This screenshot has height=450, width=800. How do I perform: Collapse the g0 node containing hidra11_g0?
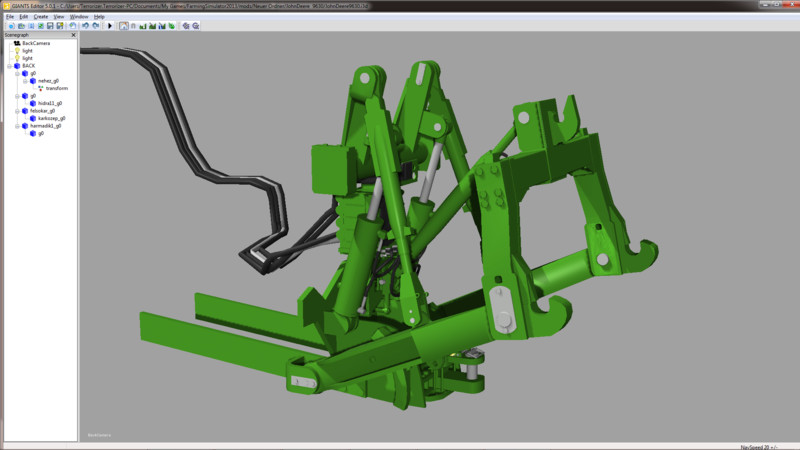[x=17, y=96]
